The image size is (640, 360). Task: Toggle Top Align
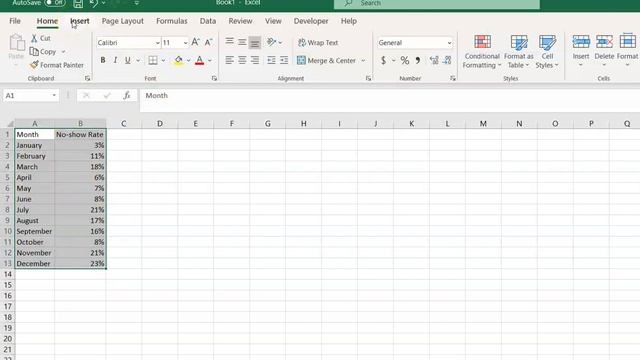point(230,41)
